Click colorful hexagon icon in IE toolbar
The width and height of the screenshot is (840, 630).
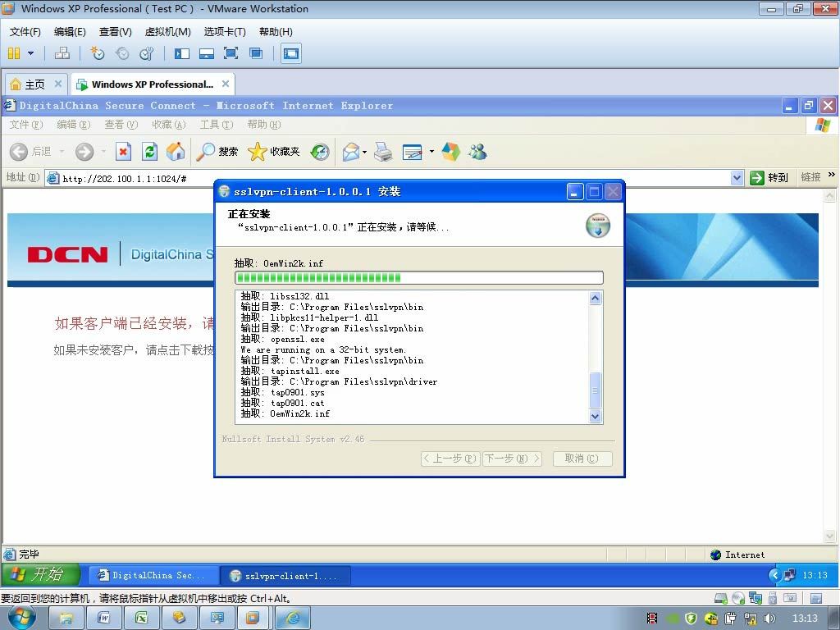[x=450, y=152]
